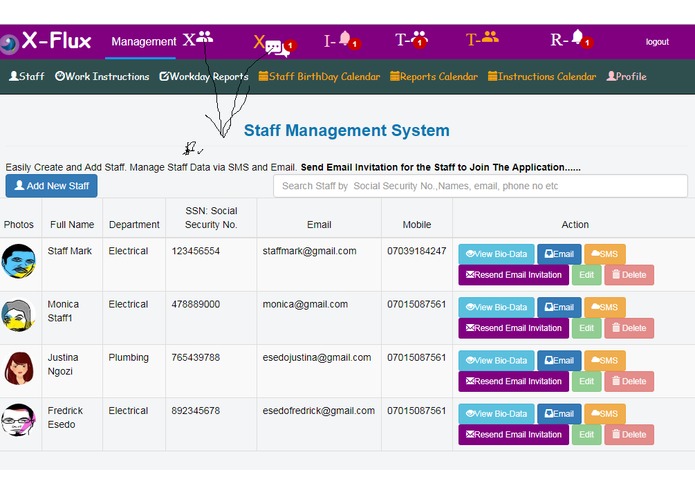Open Workday Reports menu
The width and height of the screenshot is (695, 494).
204,76
